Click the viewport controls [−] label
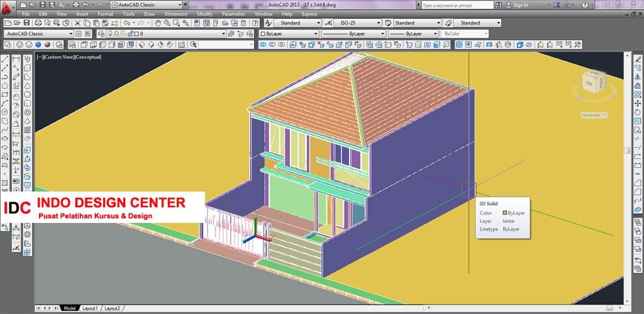644x314 pixels. click(39, 57)
